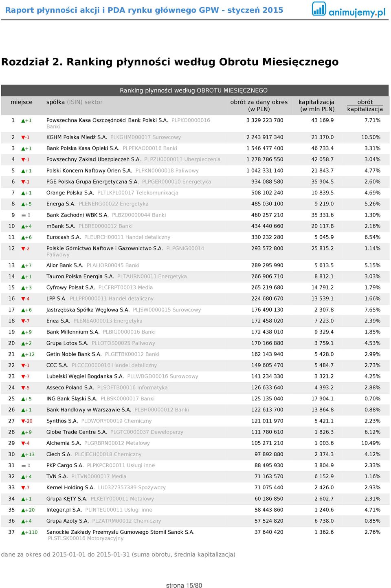
Task: Click the green up arrow in Getin Noble Bank row
Action: pos(23,355)
